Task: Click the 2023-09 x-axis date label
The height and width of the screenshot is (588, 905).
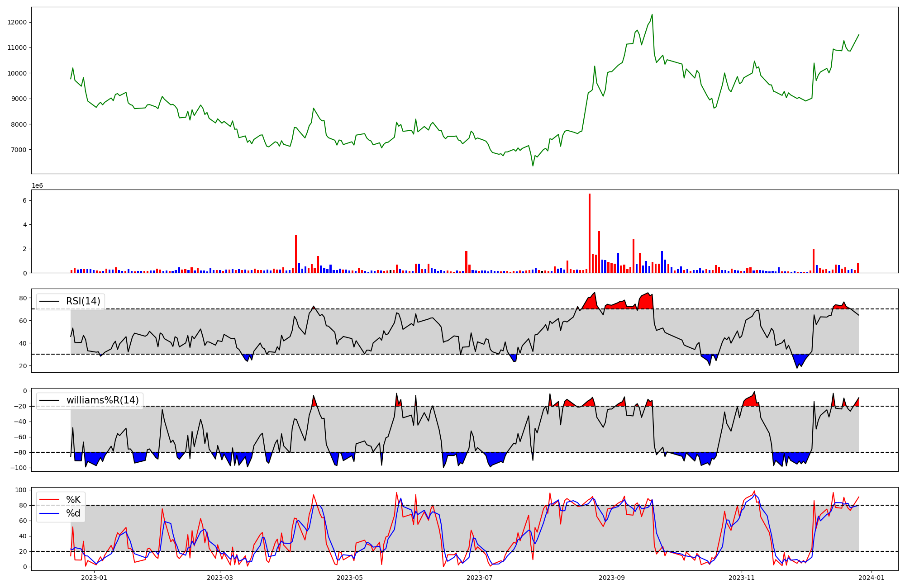Action: [612, 578]
